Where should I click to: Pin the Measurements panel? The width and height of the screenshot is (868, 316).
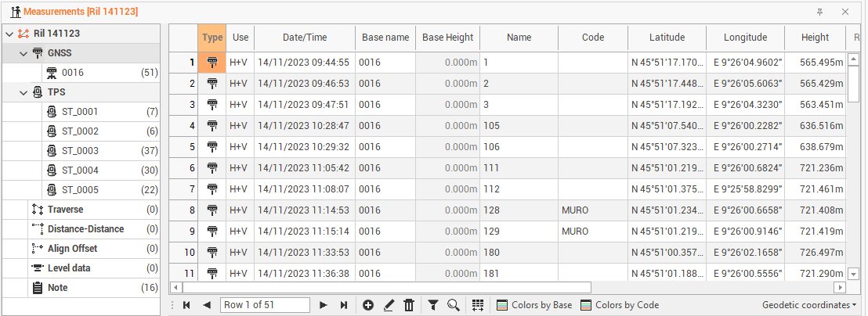click(819, 12)
